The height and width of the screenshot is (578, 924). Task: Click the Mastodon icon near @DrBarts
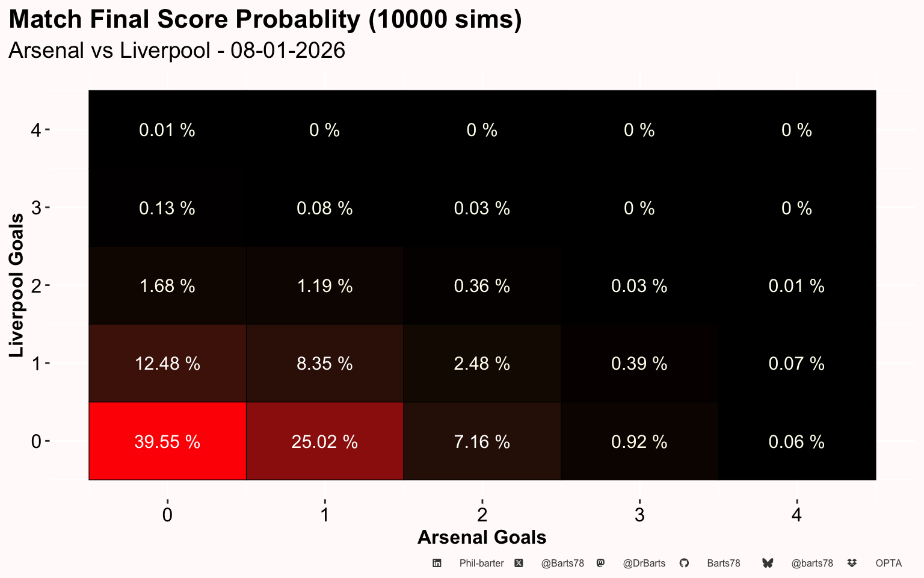click(600, 563)
